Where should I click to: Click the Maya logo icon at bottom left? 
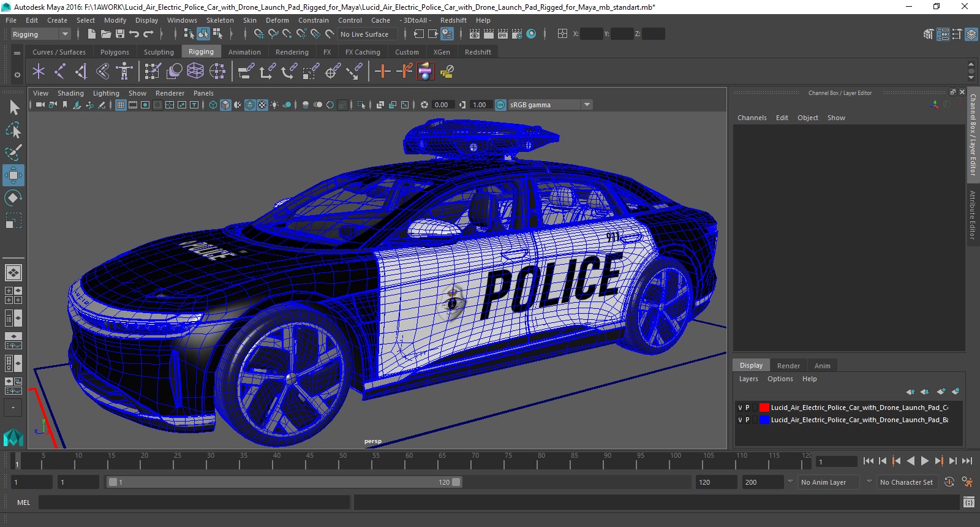pyautogui.click(x=13, y=437)
